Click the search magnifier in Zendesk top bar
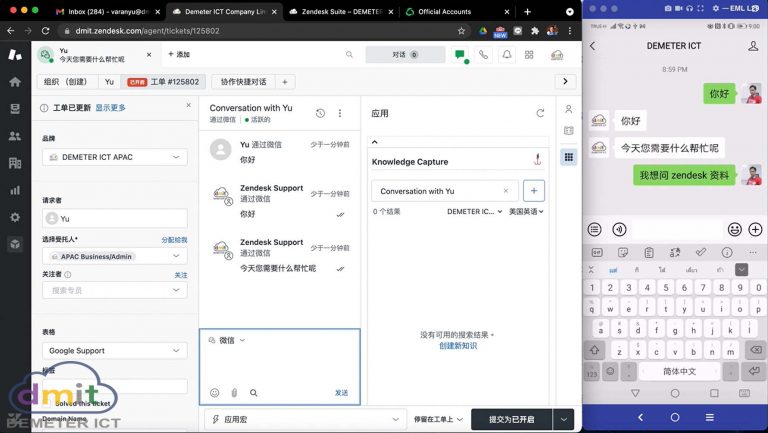Screen dimensions: 768x433 point(349,54)
